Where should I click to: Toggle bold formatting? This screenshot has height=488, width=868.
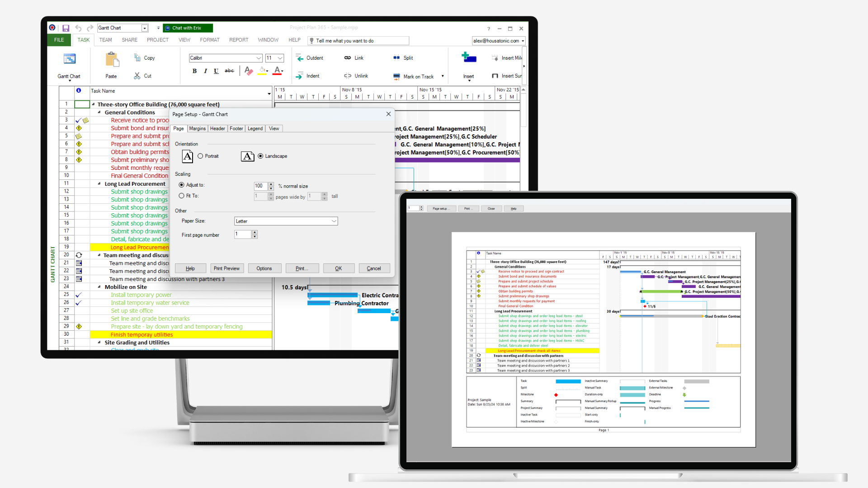coord(194,71)
